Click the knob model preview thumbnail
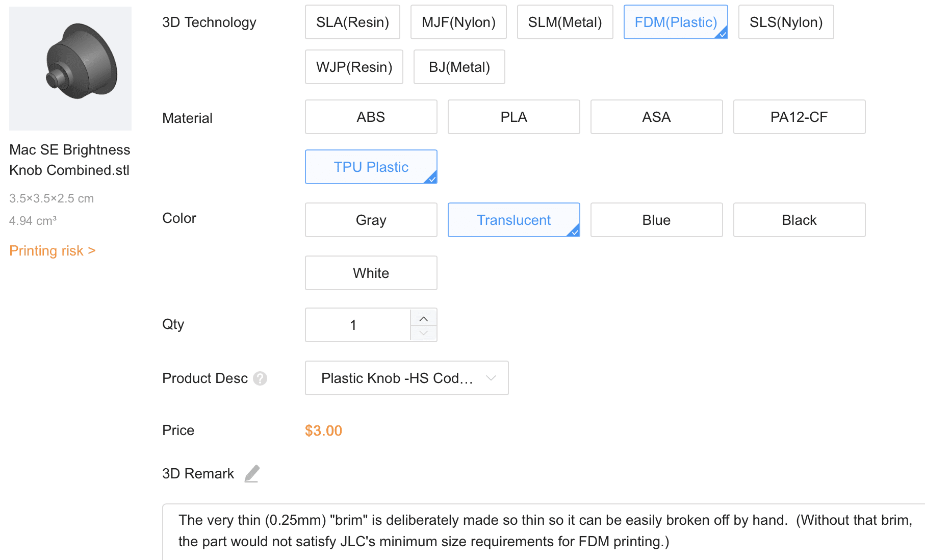Image resolution: width=925 pixels, height=560 pixels. (70, 68)
